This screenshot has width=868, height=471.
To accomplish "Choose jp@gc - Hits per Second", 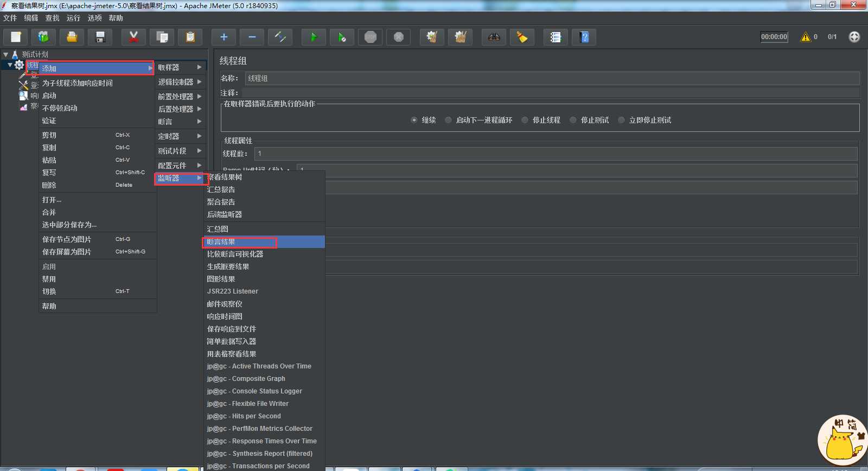I will point(265,416).
